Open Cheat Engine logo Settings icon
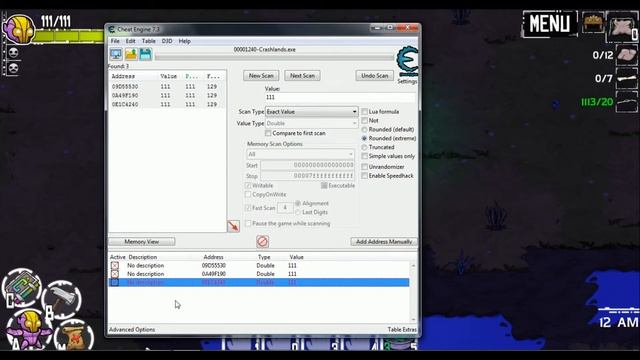Viewport: 640px width, 360px height. tap(408, 61)
